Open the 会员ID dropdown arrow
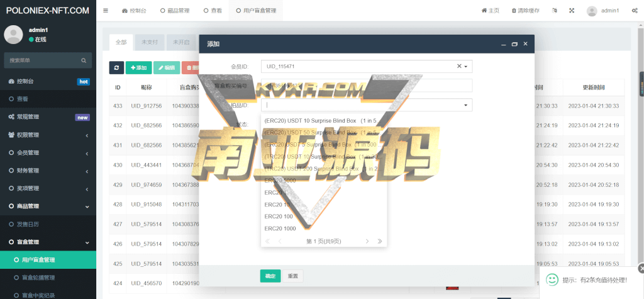This screenshot has width=644, height=299. point(466,66)
